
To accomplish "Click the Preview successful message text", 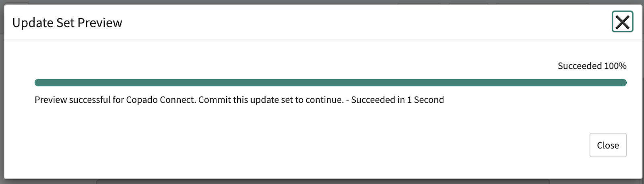I will click(239, 100).
